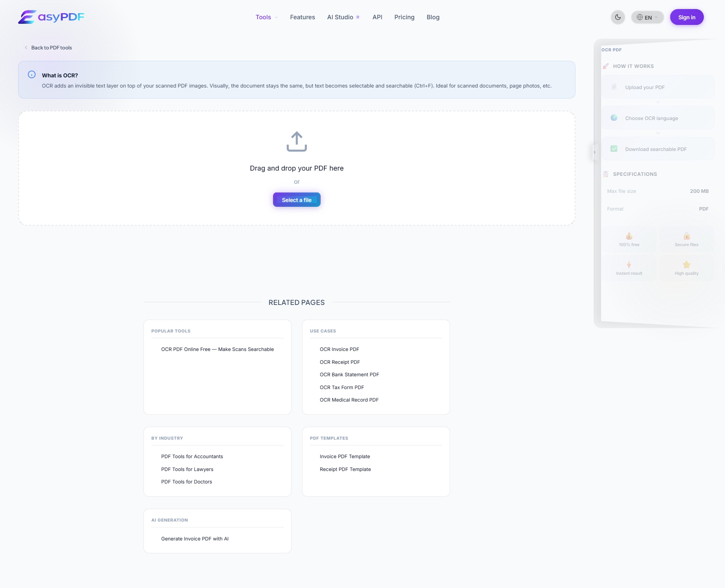725x588 pixels.
Task: Open the EN language dropdown
Action: [647, 17]
